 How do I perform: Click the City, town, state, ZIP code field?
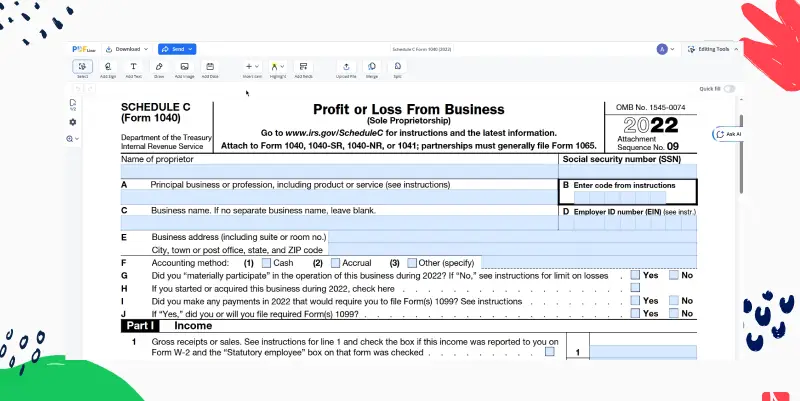512,249
